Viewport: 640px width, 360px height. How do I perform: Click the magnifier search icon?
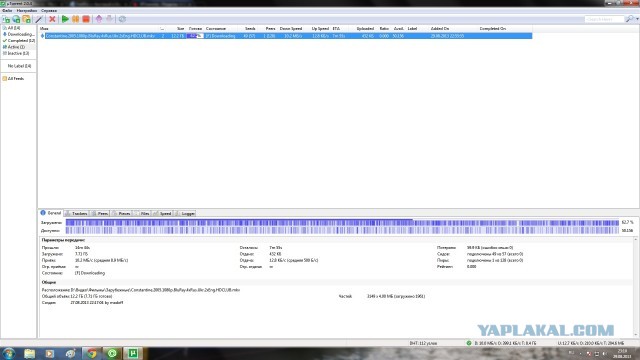[x=629, y=19]
